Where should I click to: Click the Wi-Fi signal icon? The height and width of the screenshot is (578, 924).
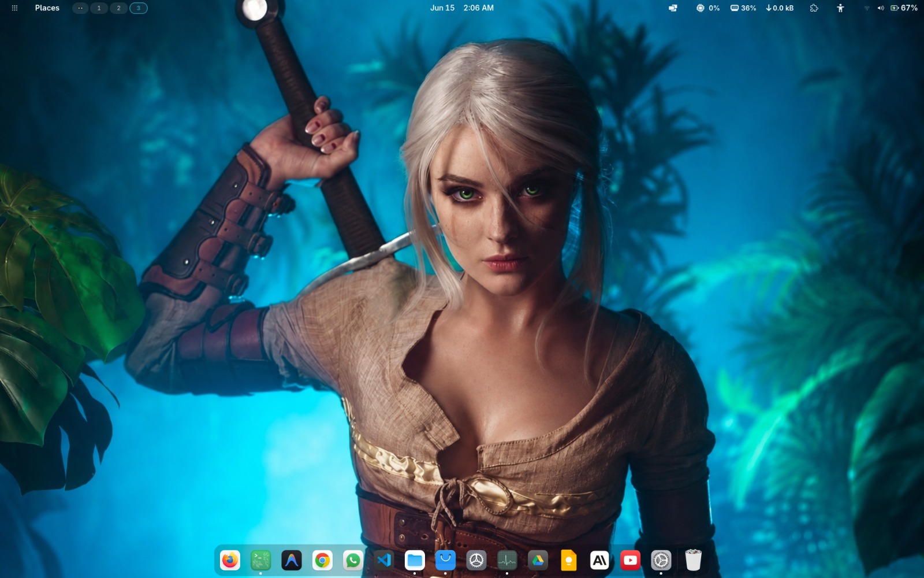(x=867, y=8)
